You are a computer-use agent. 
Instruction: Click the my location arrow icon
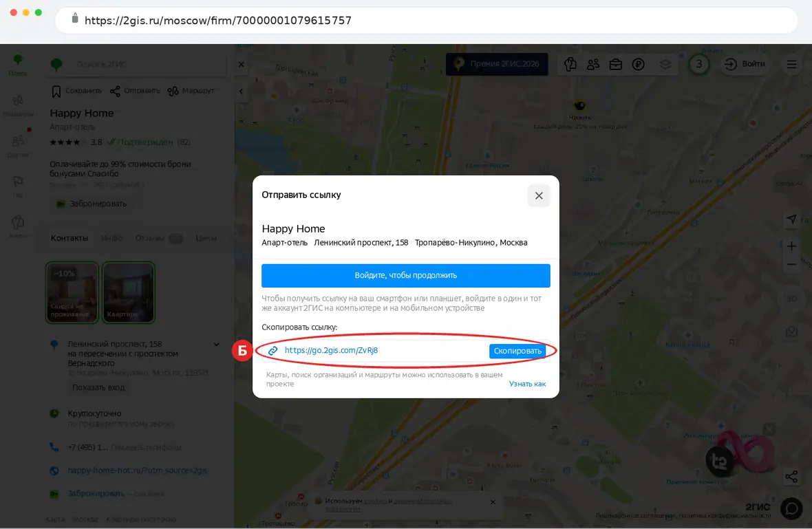pyautogui.click(x=791, y=219)
